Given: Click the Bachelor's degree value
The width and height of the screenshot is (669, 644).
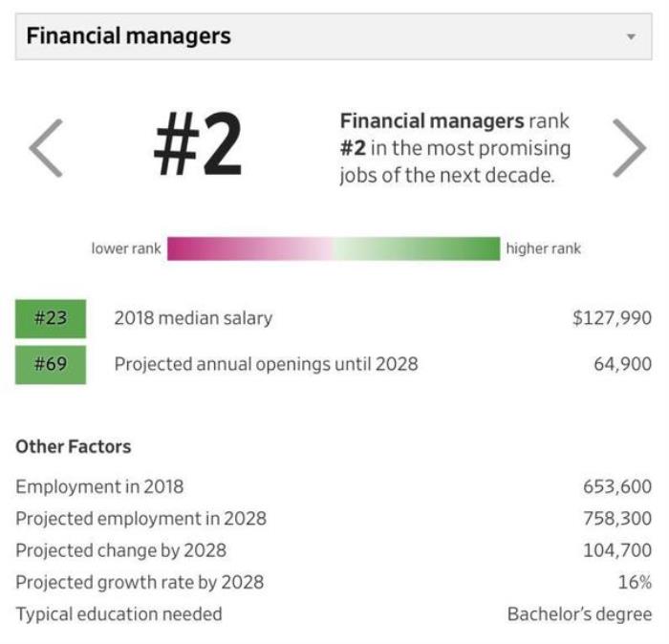Looking at the screenshot, I should coord(579,614).
